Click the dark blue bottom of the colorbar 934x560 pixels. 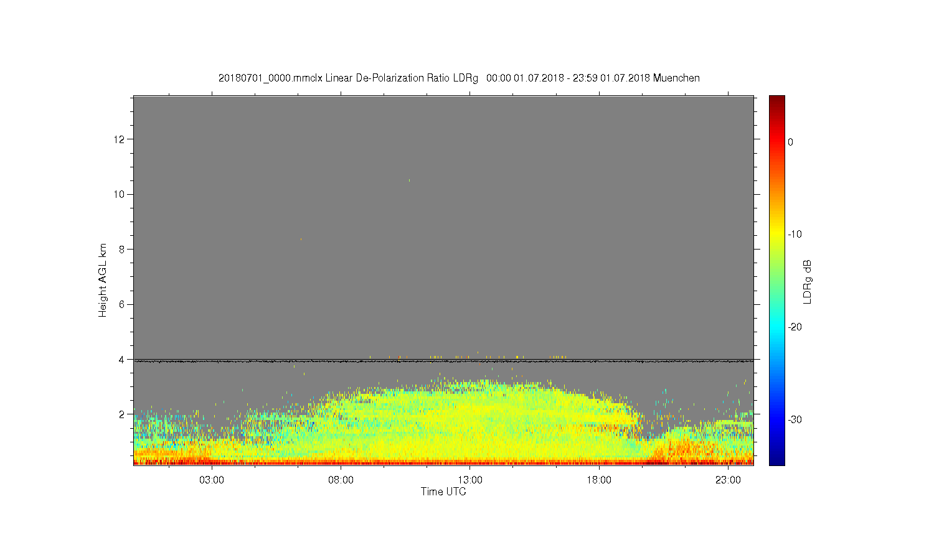(x=776, y=459)
